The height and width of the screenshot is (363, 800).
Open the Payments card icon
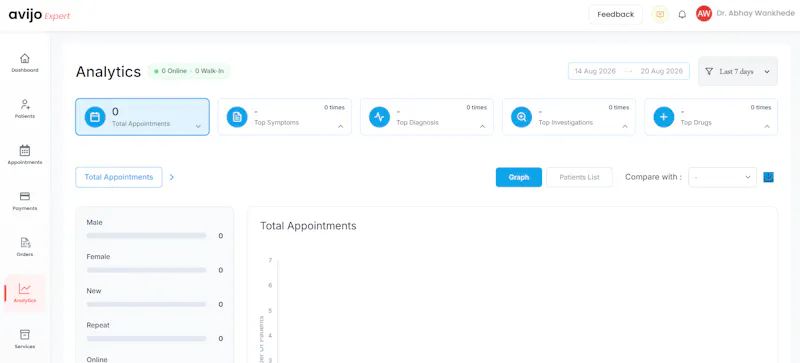tap(24, 196)
